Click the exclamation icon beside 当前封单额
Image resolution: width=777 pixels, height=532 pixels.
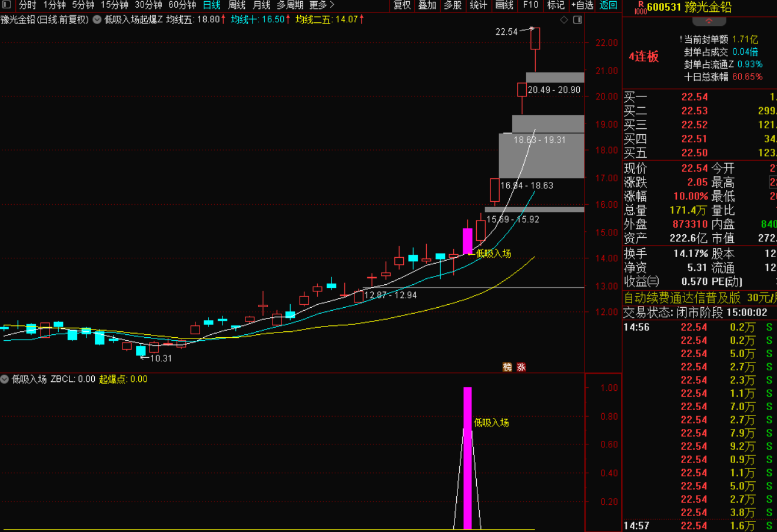(x=680, y=39)
